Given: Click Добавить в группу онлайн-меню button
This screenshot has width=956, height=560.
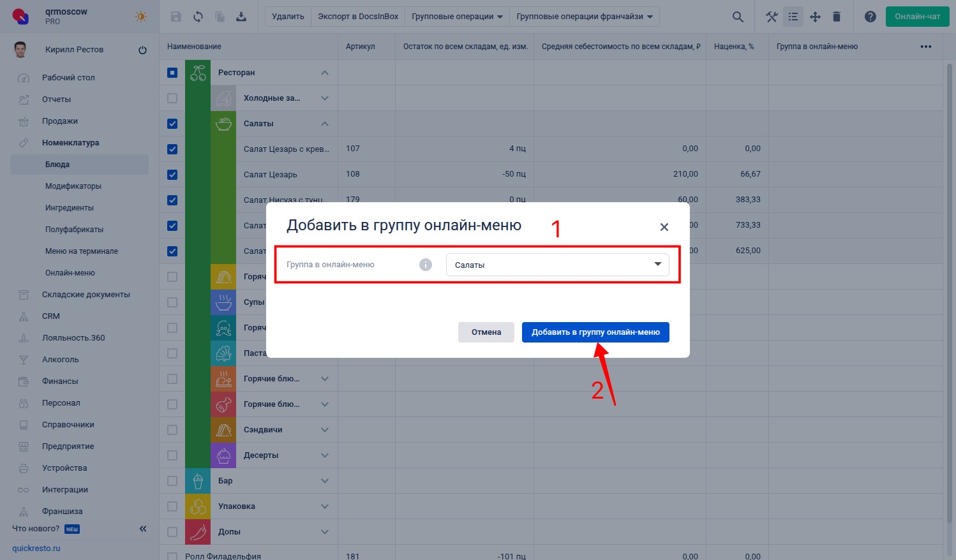Looking at the screenshot, I should tap(595, 332).
